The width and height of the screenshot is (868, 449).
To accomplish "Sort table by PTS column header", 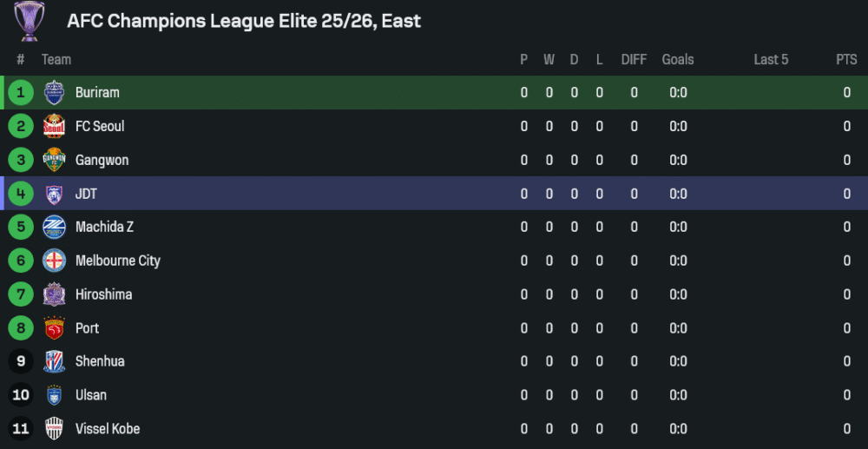I will (x=846, y=60).
